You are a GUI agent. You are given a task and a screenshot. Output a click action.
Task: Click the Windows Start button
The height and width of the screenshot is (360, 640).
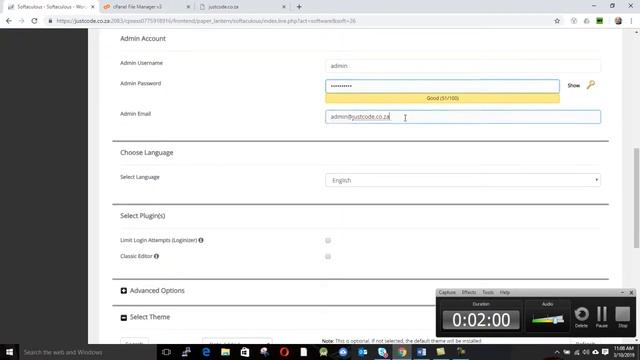tap(9, 352)
